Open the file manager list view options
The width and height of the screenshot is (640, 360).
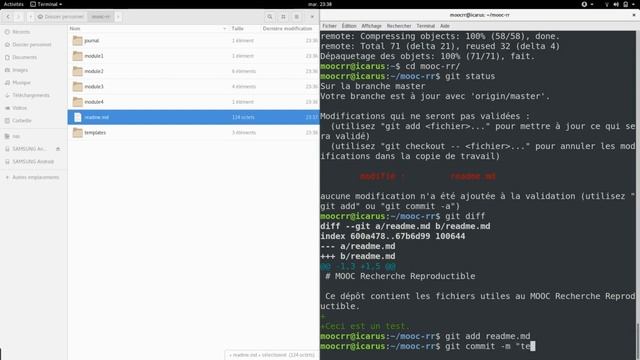pos(297,17)
